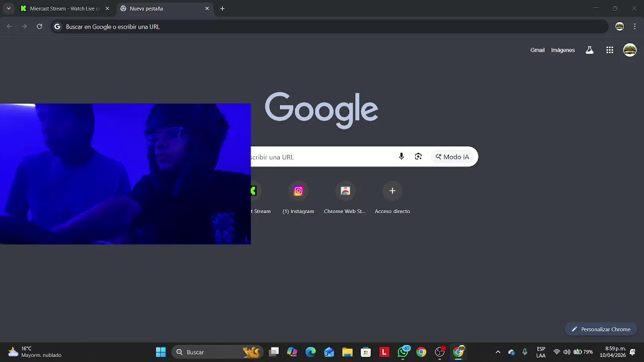This screenshot has height=362, width=644.
Task: Select the Nueva pestaña tab
Action: pos(165,9)
